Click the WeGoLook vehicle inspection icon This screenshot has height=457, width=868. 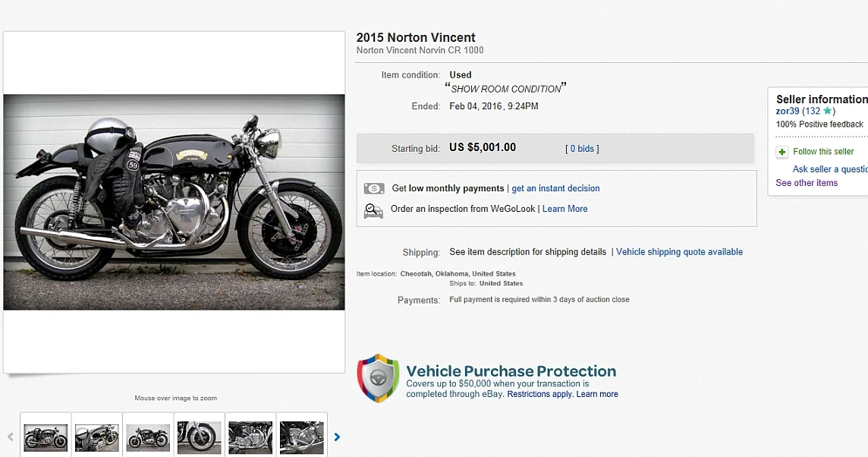pyautogui.click(x=374, y=210)
